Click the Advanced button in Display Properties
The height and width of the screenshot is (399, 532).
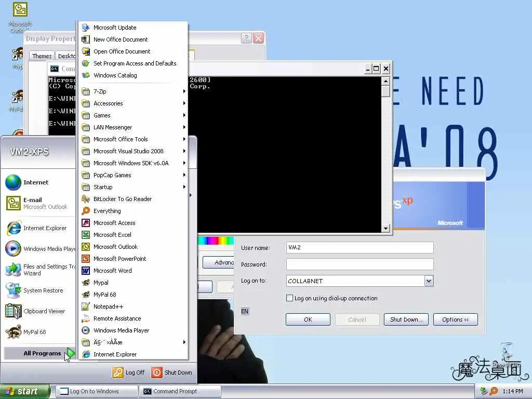(219, 262)
